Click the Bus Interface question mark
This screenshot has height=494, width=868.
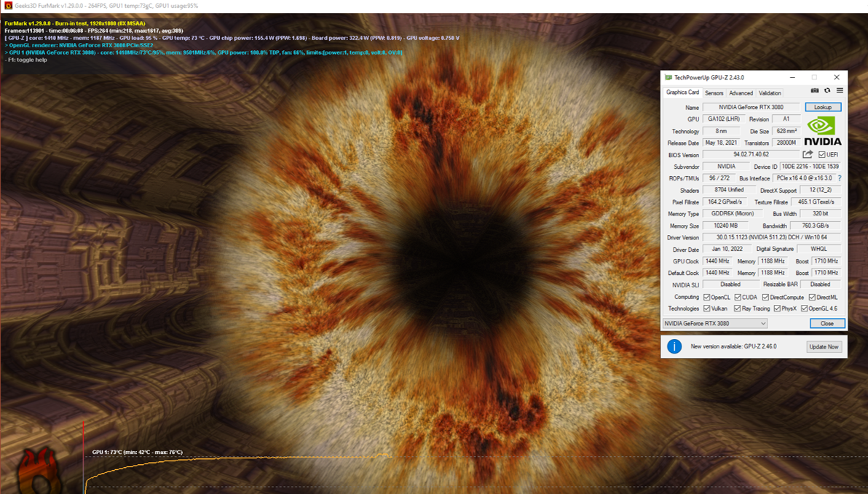[840, 178]
